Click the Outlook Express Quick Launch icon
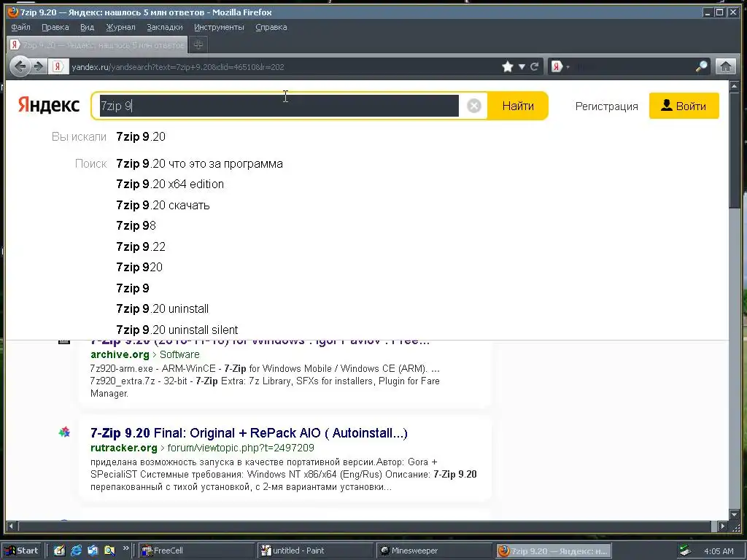 [93, 551]
